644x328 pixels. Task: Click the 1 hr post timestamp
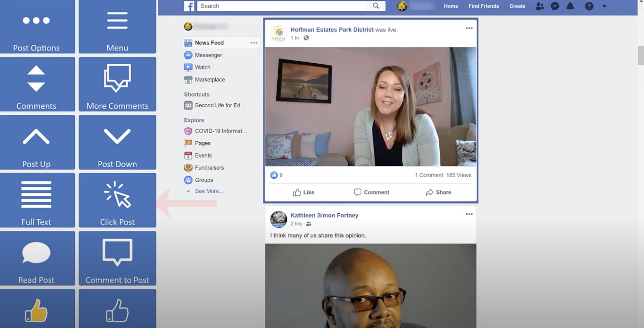295,38
